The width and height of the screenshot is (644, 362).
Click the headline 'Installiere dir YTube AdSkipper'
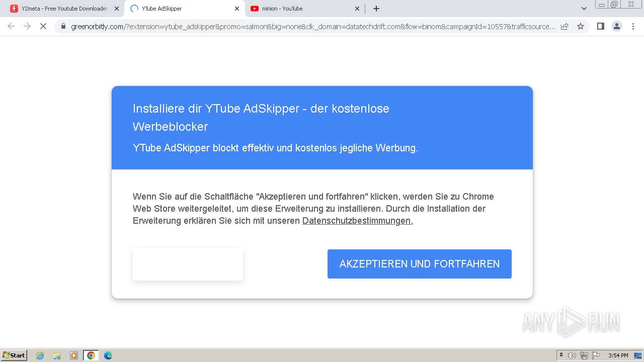coord(261,117)
